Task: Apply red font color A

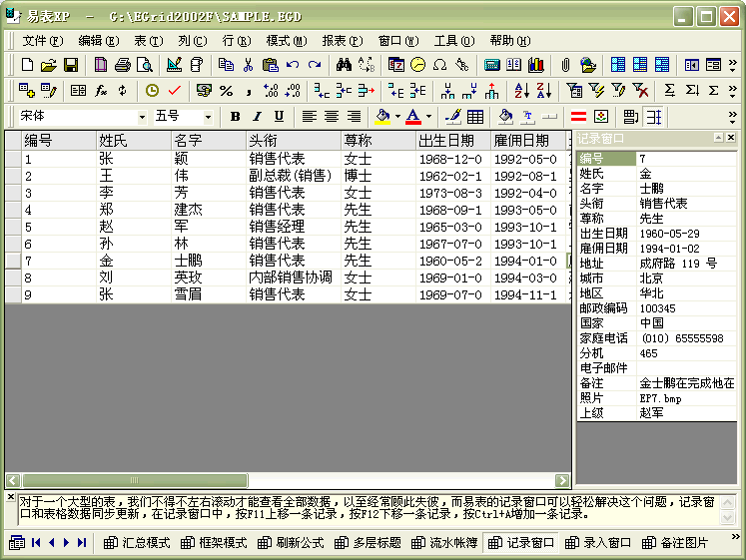Action: click(413, 117)
